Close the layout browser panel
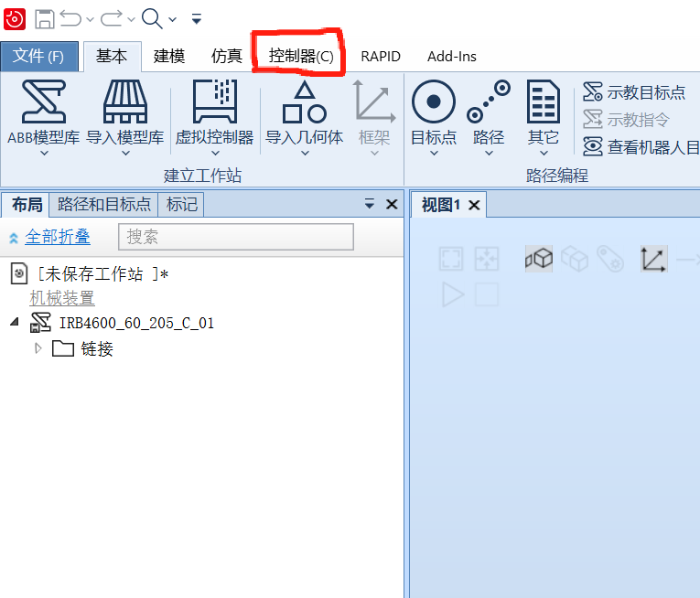Viewport: 700px width, 598px height. pyautogui.click(x=392, y=204)
